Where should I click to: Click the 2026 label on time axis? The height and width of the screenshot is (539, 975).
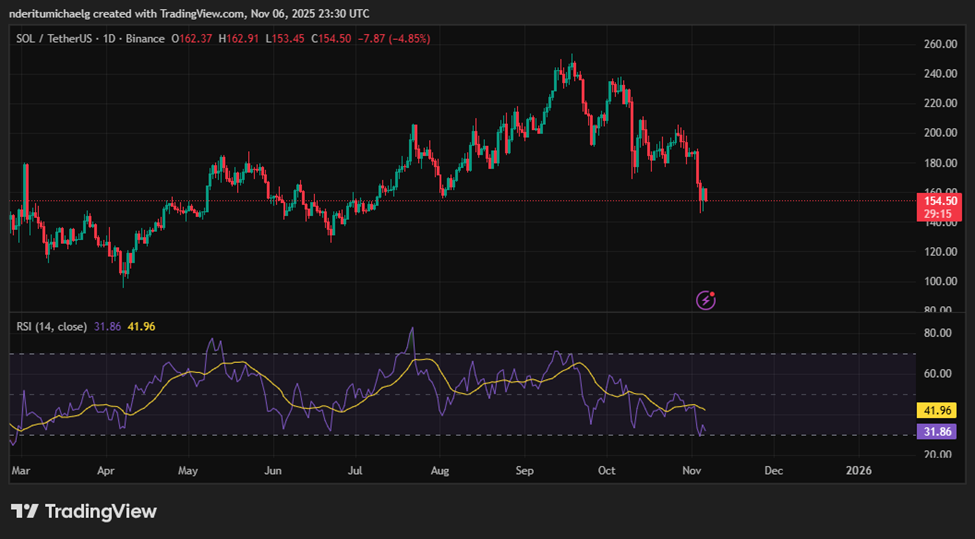pyautogui.click(x=858, y=468)
